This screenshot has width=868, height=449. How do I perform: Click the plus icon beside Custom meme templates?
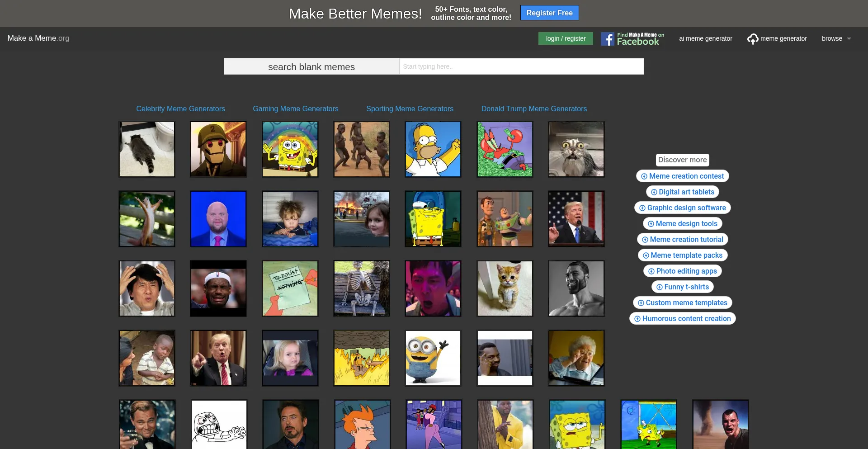640,302
